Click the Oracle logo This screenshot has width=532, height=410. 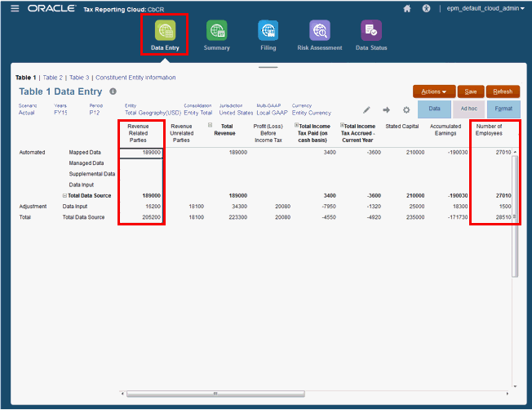click(52, 8)
